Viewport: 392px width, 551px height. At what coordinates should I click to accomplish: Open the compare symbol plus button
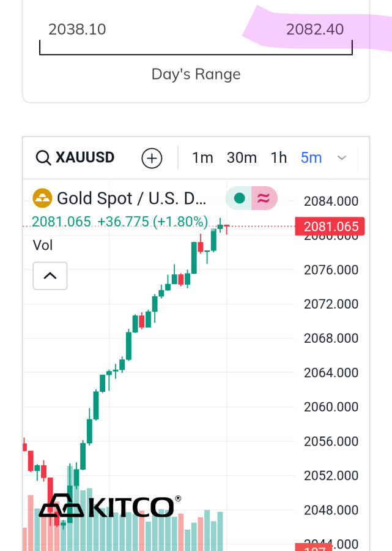click(152, 158)
